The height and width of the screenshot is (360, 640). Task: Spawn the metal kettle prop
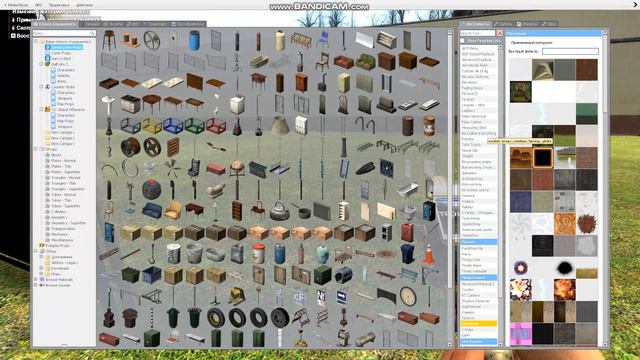280,211
